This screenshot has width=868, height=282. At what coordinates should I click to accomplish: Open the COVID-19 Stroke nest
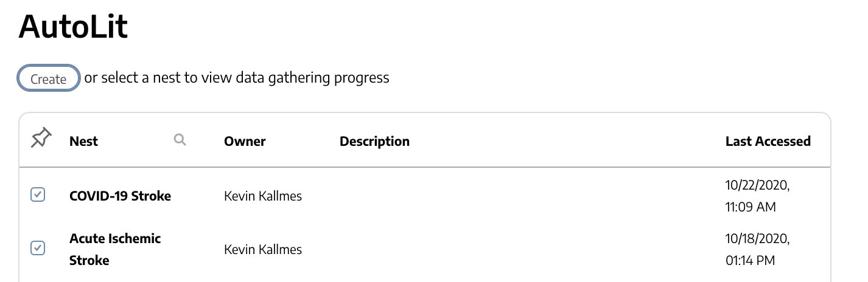[120, 196]
